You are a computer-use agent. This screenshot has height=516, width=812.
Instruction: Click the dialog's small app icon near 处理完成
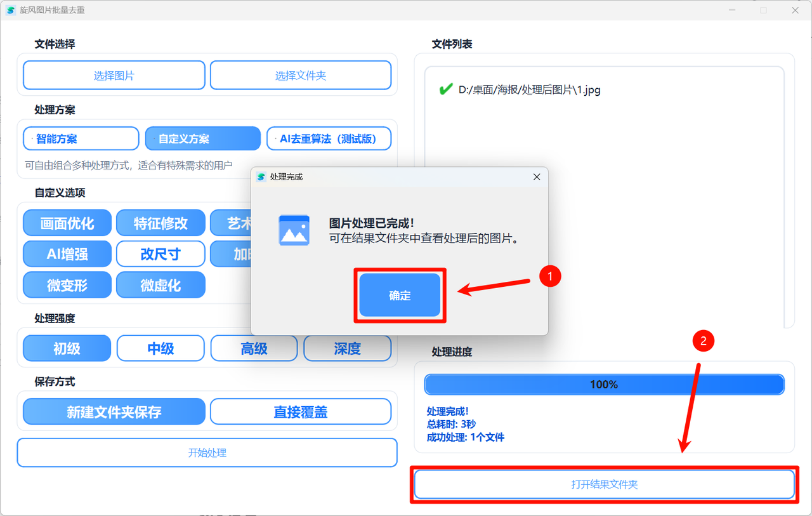[261, 177]
